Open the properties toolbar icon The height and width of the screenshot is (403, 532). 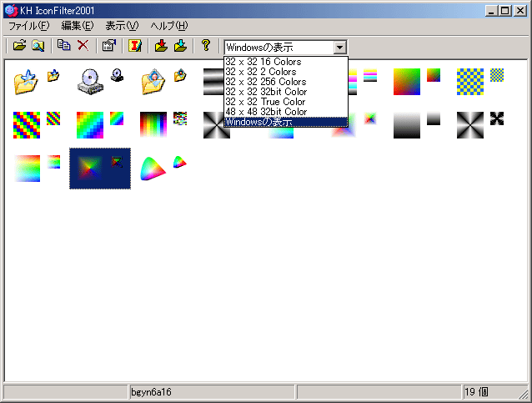109,46
